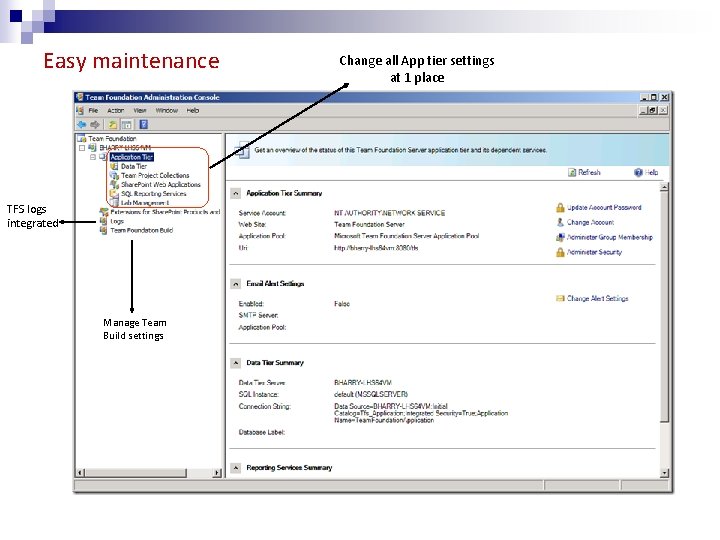Click the Back arrow toolbar icon

(x=82, y=124)
